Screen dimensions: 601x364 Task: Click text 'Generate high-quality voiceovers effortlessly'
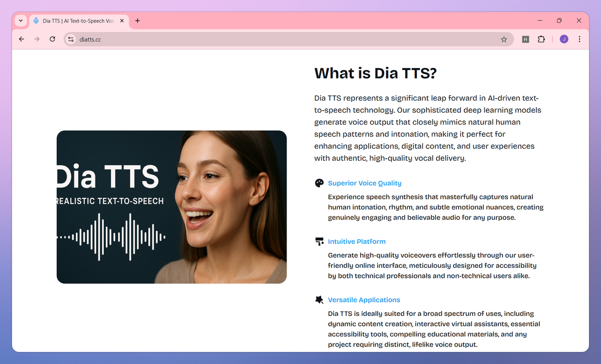(x=432, y=265)
